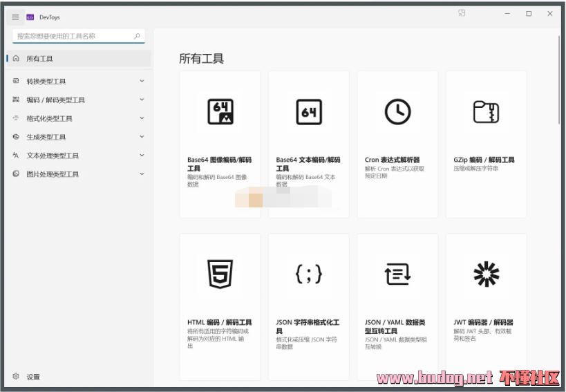
Task: Minimize the DevToys window
Action: (x=507, y=14)
